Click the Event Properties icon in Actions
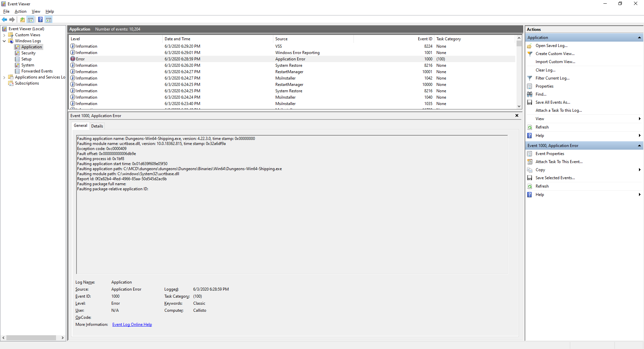This screenshot has width=644, height=349. click(x=530, y=154)
